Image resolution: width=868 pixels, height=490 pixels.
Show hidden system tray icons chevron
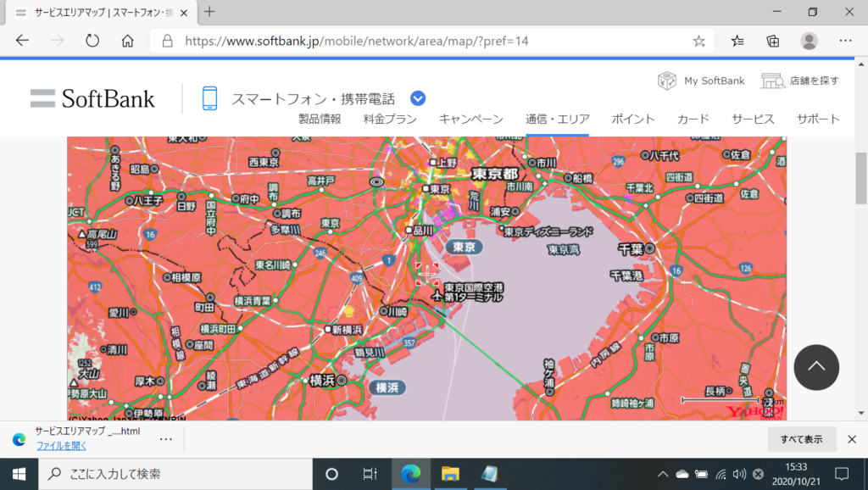(663, 474)
